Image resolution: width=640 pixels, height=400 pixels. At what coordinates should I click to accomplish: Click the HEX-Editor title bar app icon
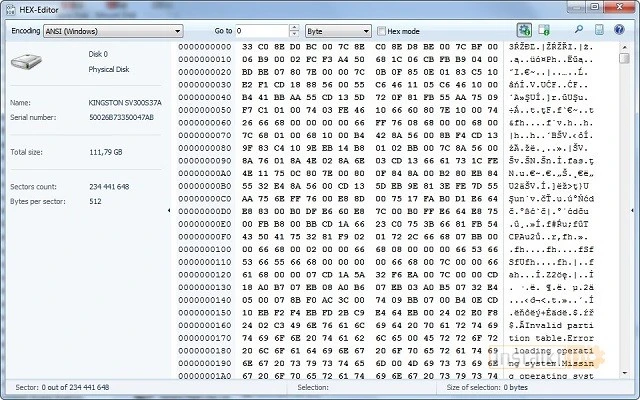tap(11, 9)
